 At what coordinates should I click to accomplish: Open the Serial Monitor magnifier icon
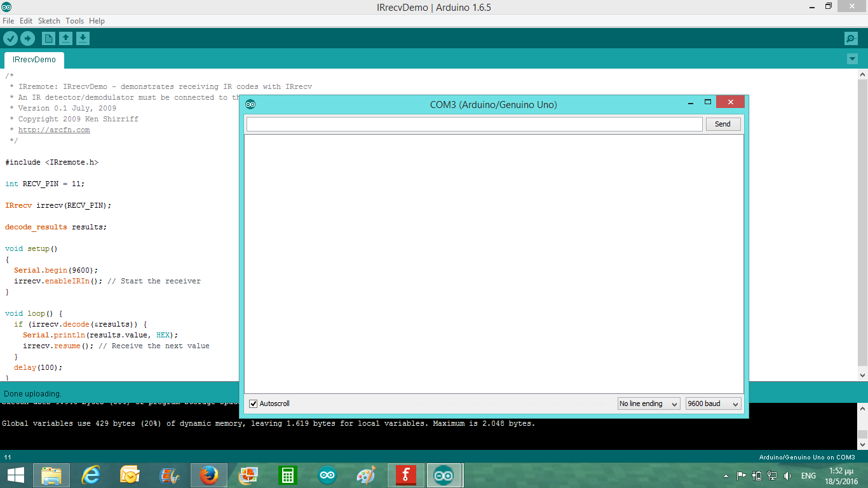(x=851, y=39)
